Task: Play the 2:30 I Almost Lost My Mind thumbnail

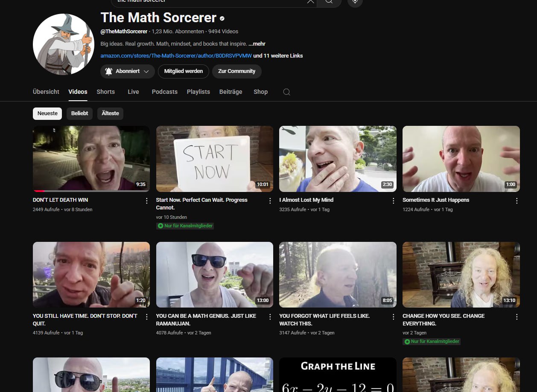Action: [338, 159]
